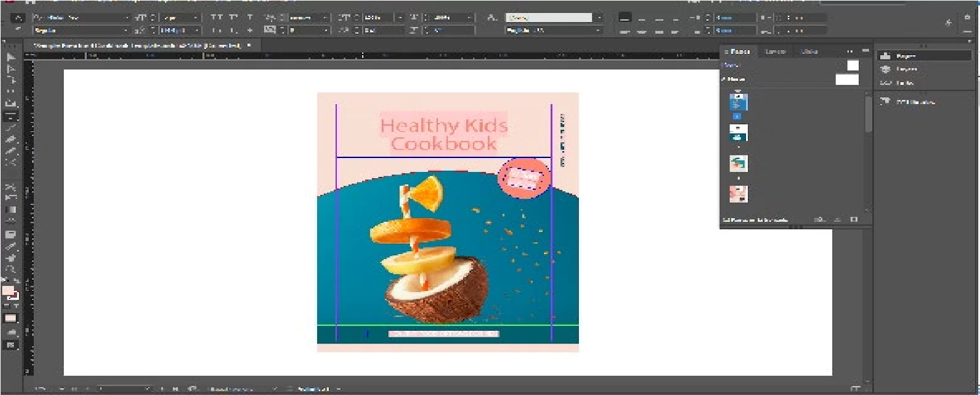Select the Scissors tool

click(10, 186)
